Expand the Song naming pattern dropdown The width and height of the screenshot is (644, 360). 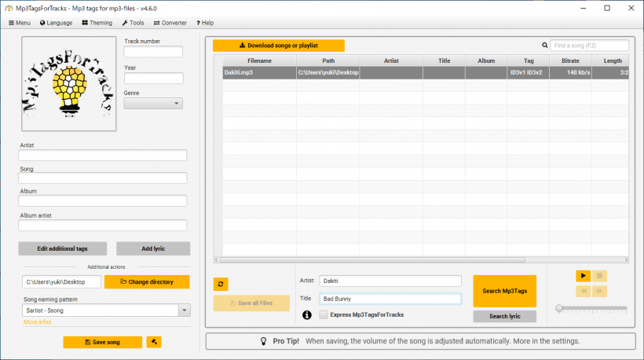coord(185,310)
